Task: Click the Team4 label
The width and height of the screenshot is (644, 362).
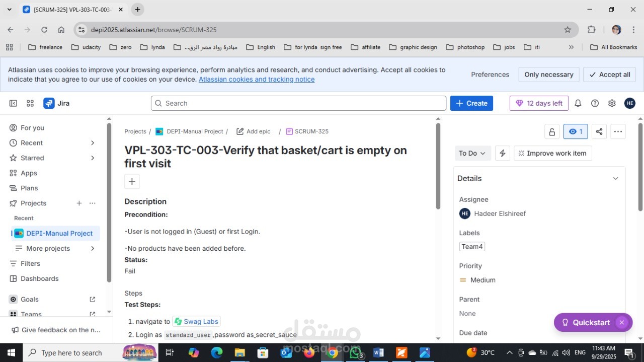Action: (x=472, y=247)
